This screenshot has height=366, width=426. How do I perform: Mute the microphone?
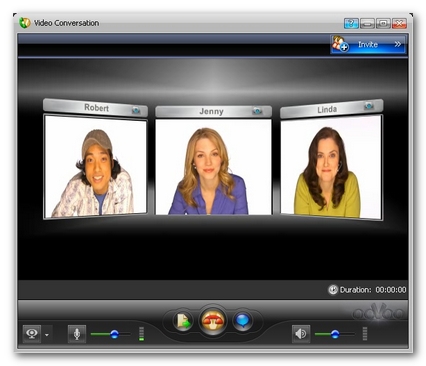77,334
